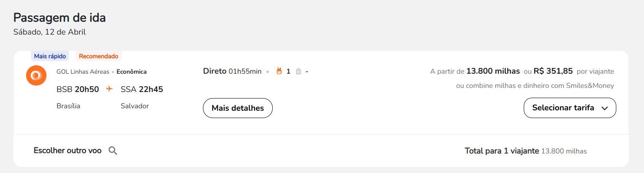Click the magnifier icon beside Escolher outro voo
644x173 pixels.
click(113, 151)
